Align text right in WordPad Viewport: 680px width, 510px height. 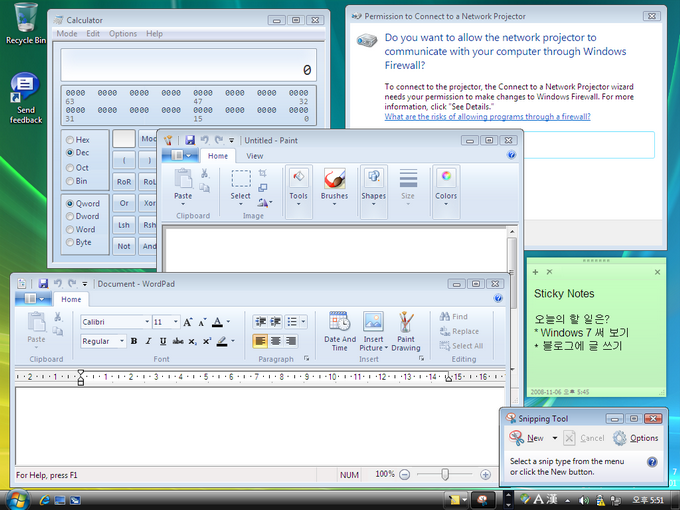291,341
